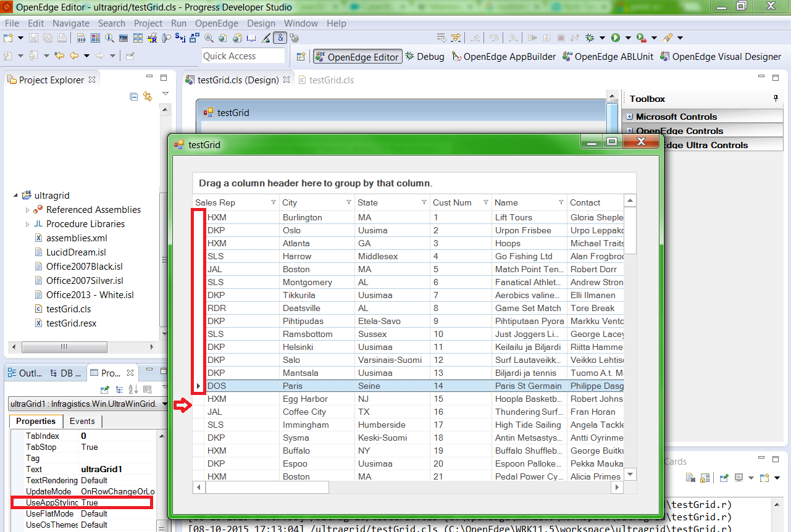Screen dimensions: 791x532
Task: Click the alphabetical sort icon in Properties view
Action: [133, 389]
